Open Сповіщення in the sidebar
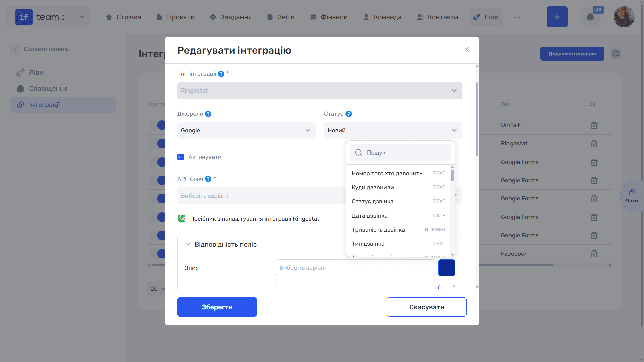 point(48,88)
